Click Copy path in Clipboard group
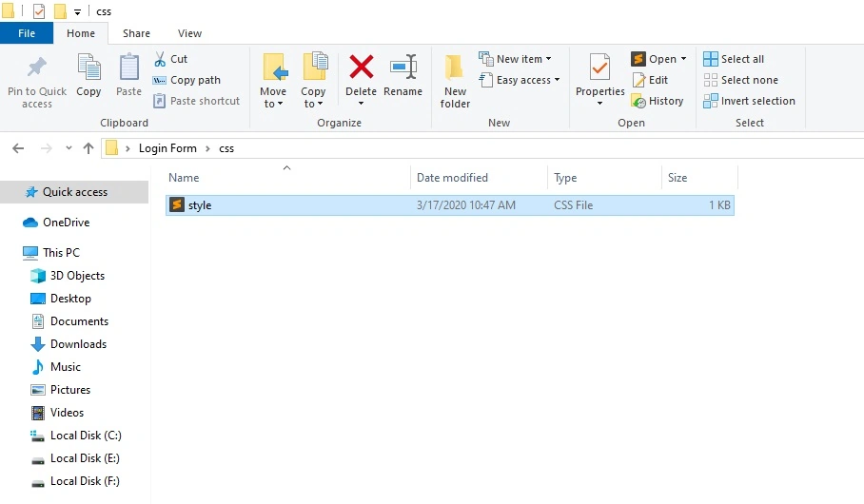 point(187,80)
